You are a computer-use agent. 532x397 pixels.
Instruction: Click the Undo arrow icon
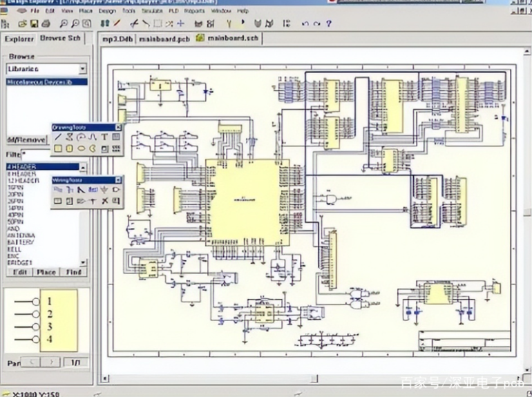point(305,23)
